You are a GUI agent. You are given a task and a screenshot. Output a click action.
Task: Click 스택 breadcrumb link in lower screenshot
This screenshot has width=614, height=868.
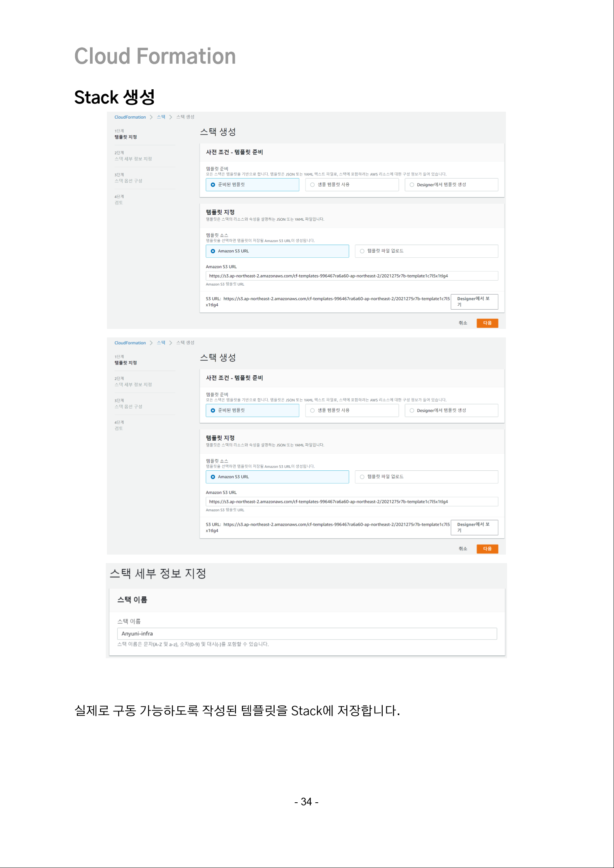click(161, 342)
